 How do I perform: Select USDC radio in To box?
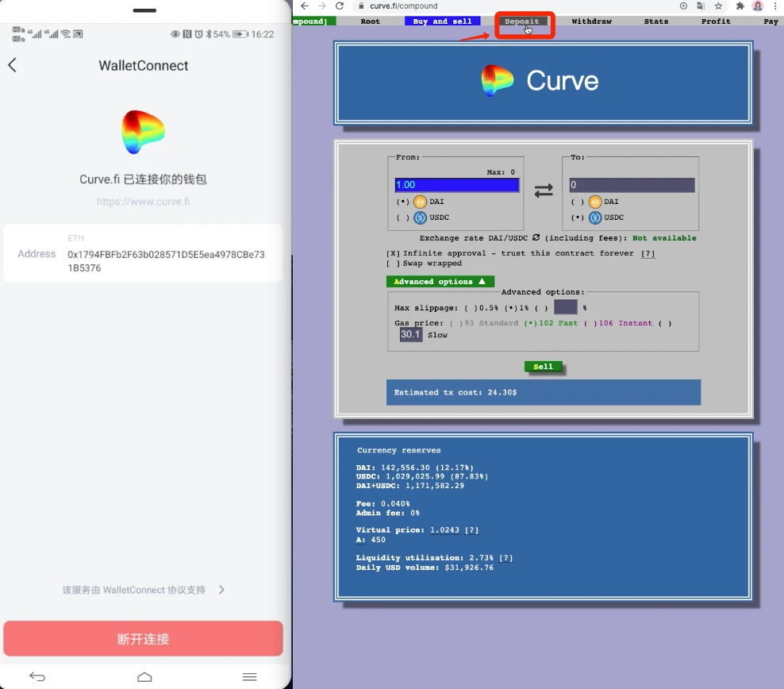tap(577, 217)
